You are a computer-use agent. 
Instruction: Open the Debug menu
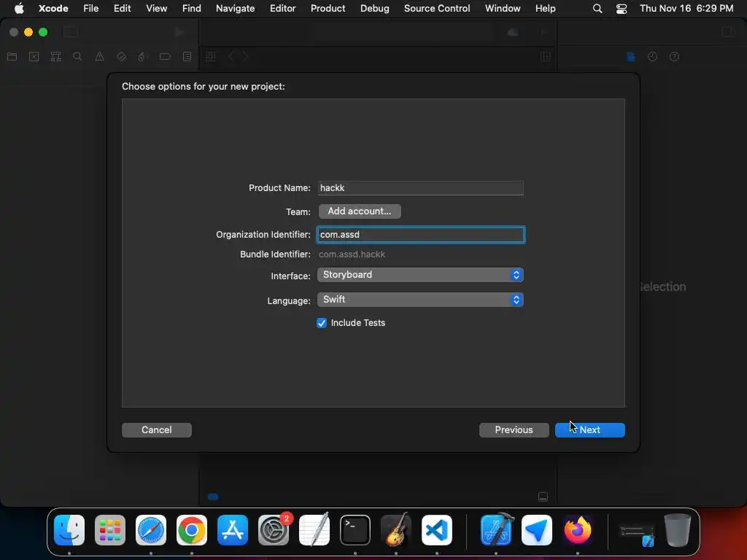[x=374, y=8]
